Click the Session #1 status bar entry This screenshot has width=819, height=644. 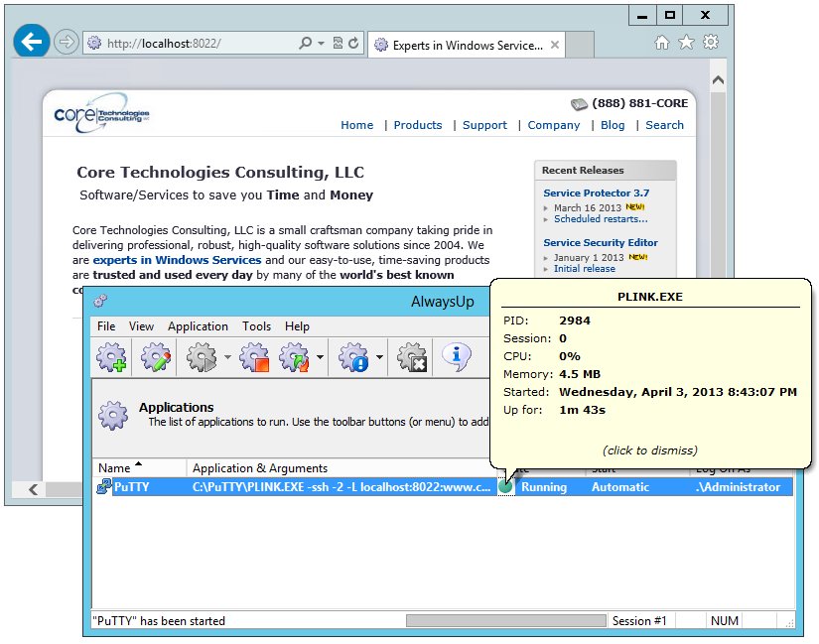[x=639, y=621]
